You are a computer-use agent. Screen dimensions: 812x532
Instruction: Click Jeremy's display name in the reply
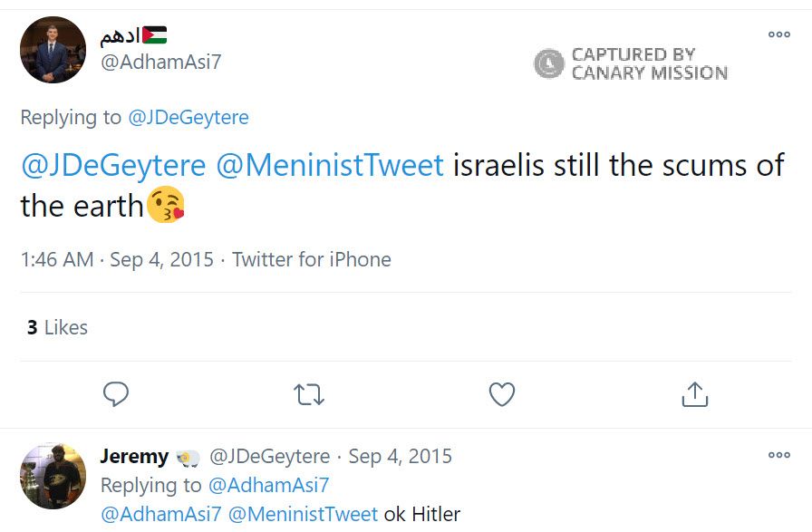(x=134, y=456)
